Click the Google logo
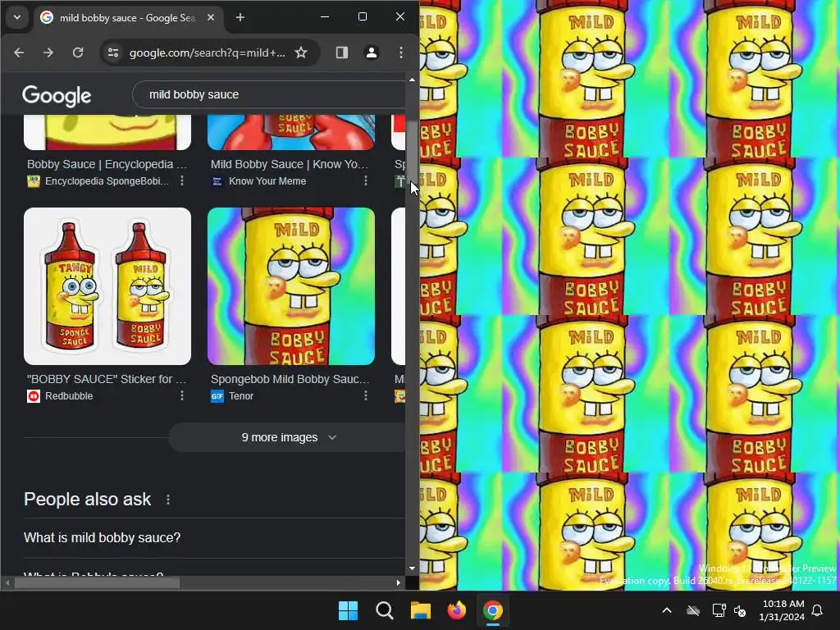The image size is (840, 630). 57,96
